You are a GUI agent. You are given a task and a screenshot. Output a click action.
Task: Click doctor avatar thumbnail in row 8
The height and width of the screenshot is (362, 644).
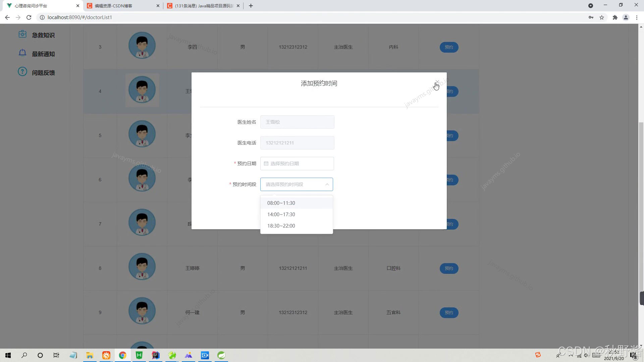point(142,267)
